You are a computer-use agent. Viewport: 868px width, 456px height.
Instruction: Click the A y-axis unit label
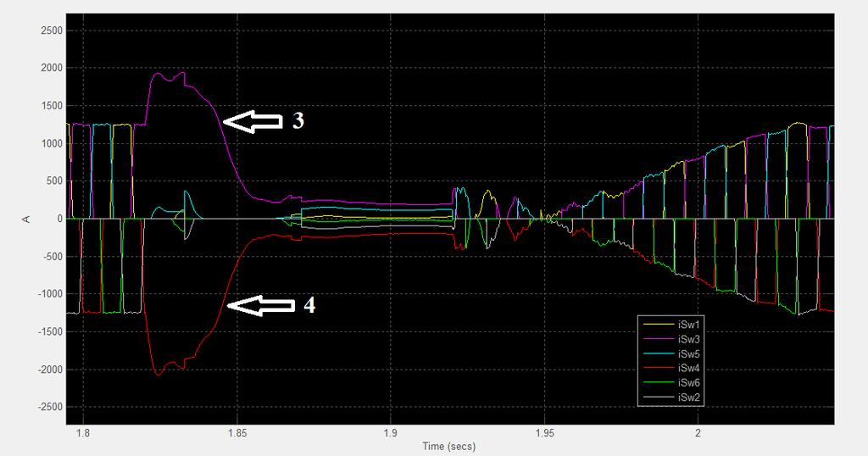26,220
